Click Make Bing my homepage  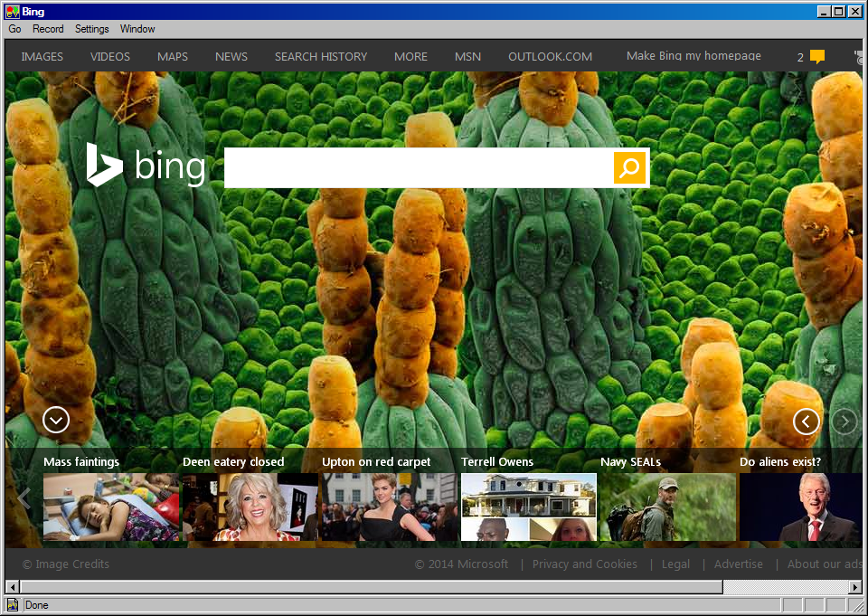(x=693, y=56)
